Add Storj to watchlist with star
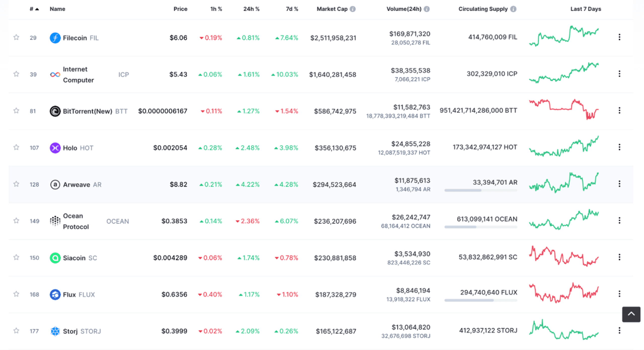 [x=16, y=331]
